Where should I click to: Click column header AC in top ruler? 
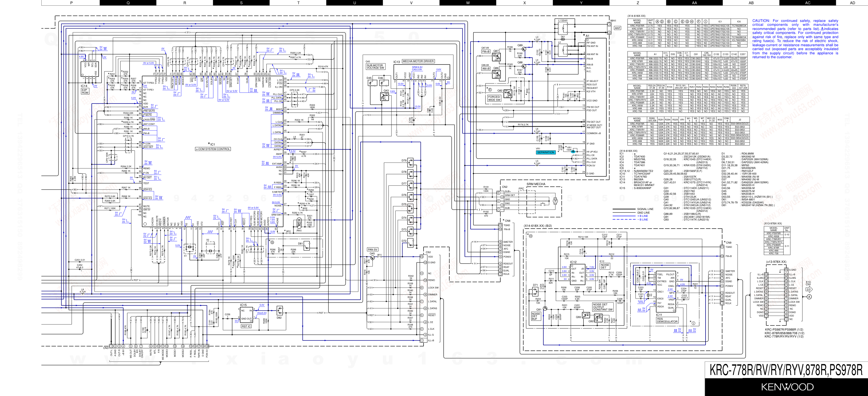(x=808, y=3)
